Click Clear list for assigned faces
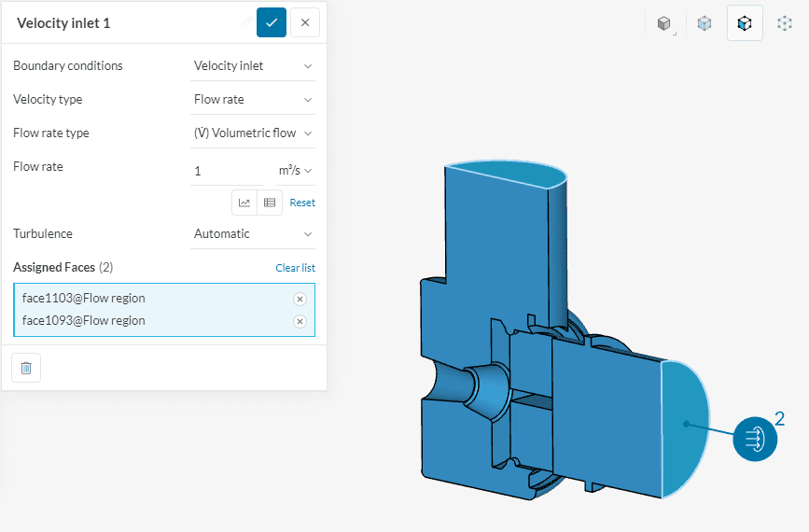This screenshot has height=532, width=809. tap(295, 268)
